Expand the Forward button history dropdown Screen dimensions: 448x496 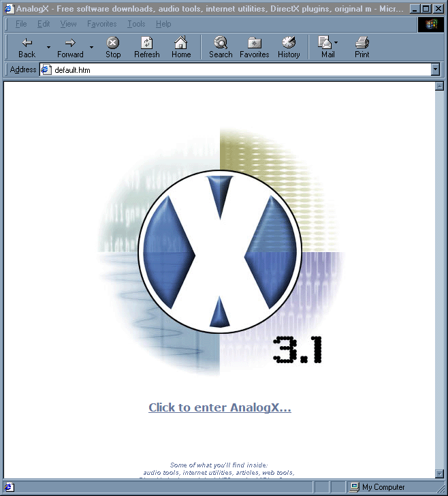(91, 47)
